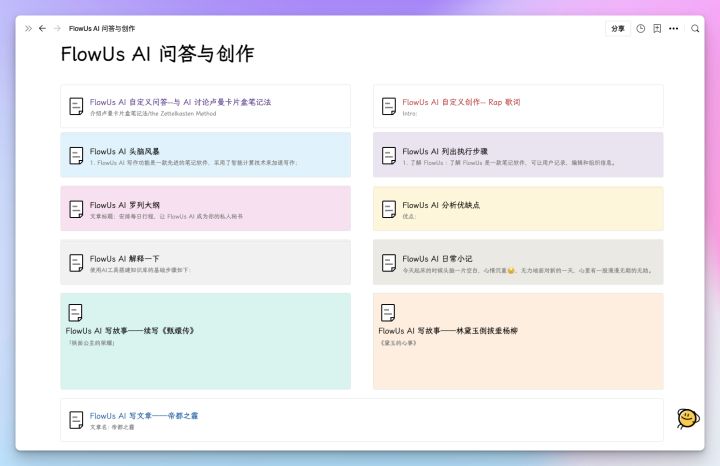Click page icon of 续写《甄嬛传》 card

[75, 313]
